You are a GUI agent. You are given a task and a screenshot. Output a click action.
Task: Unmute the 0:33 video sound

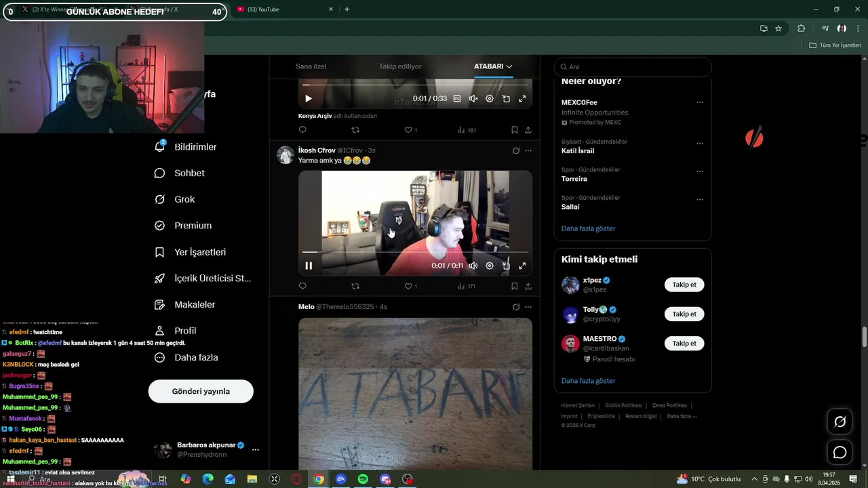473,98
